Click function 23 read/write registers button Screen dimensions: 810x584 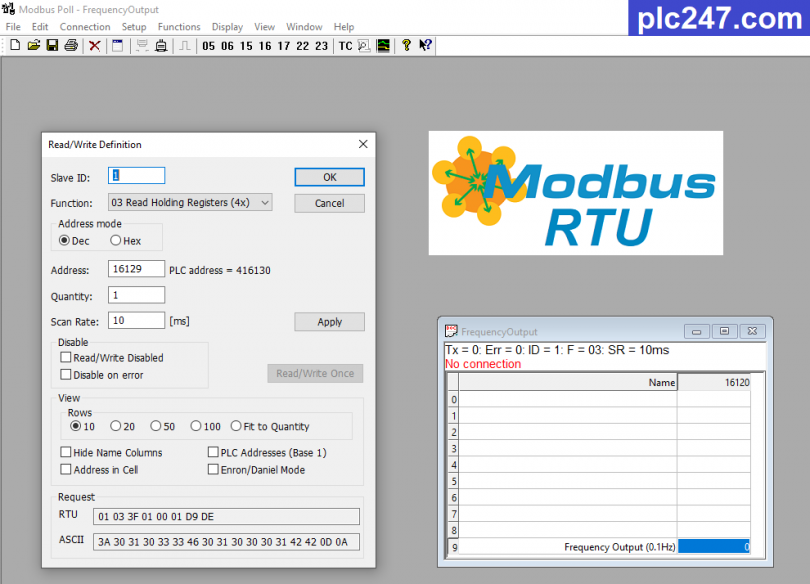coord(321,46)
